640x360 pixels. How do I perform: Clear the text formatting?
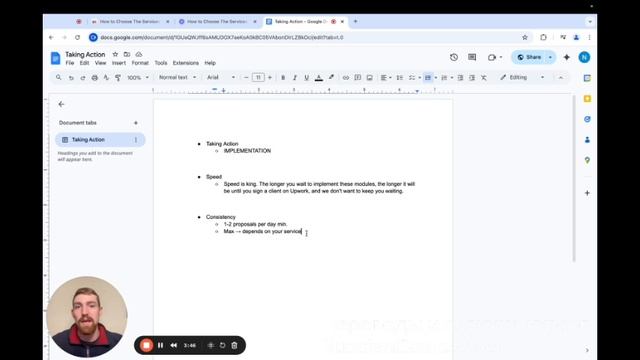point(484,78)
